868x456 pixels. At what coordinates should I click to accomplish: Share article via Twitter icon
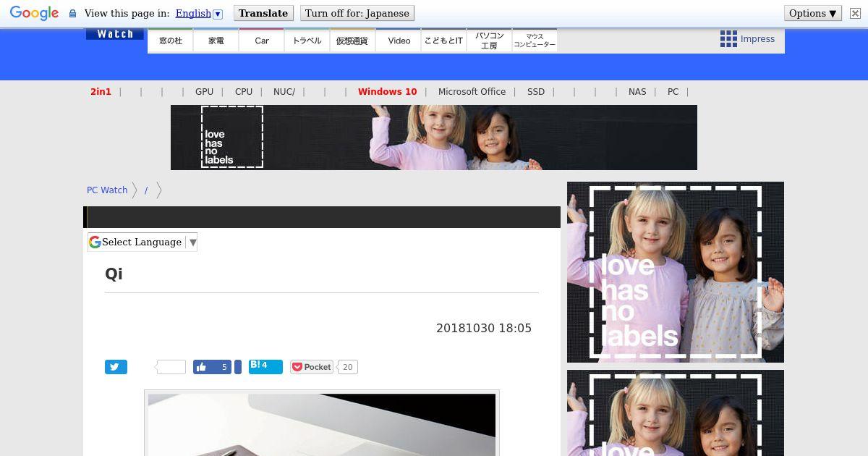click(116, 367)
